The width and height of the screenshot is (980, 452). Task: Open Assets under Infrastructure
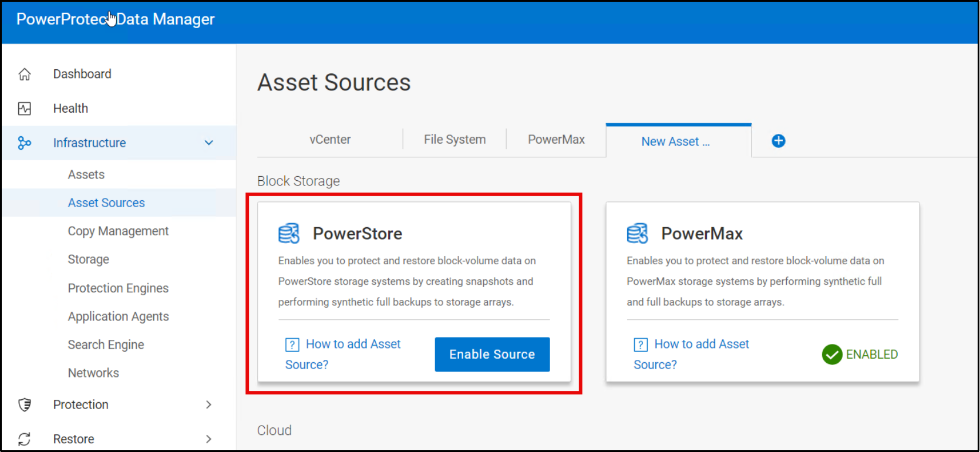click(86, 174)
